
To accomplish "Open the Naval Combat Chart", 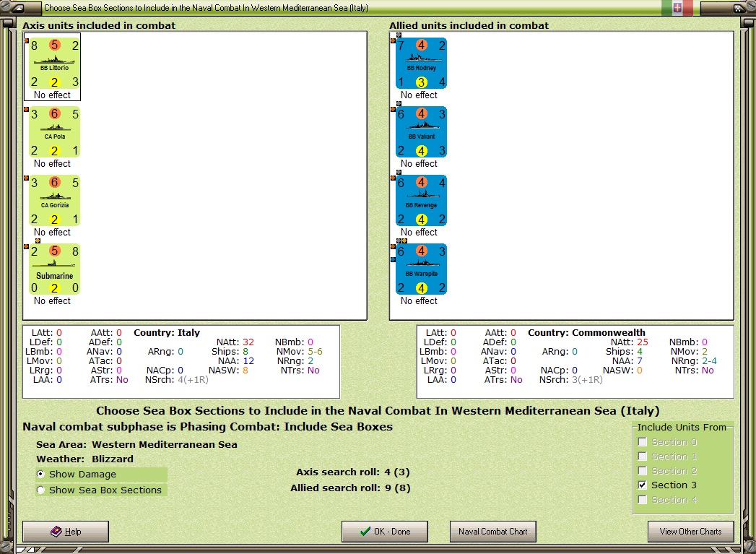I will click(x=492, y=532).
